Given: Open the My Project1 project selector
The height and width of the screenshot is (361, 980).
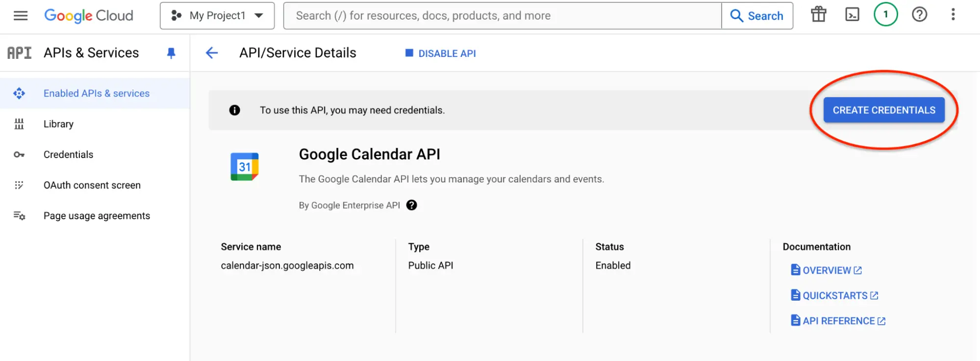Looking at the screenshot, I should 217,16.
